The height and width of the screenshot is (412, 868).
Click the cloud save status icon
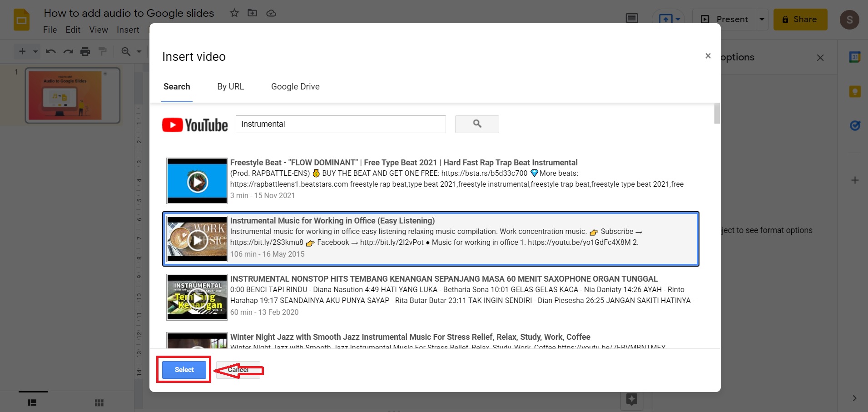[x=271, y=13]
